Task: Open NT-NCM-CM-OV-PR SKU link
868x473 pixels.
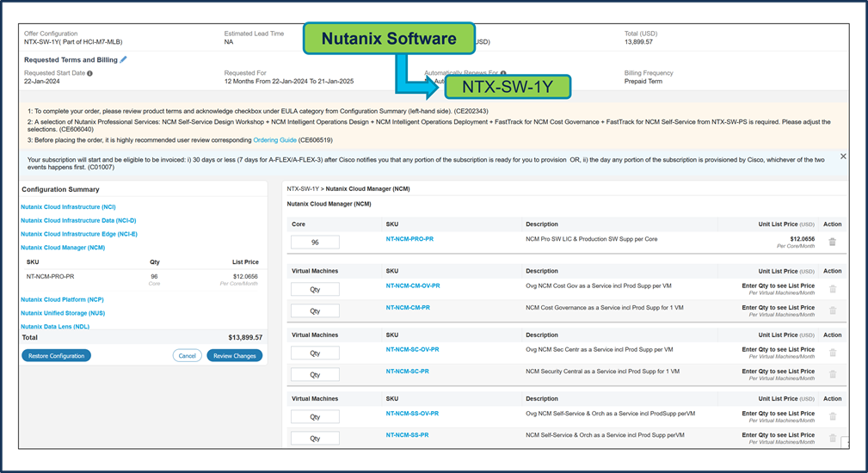Action: pyautogui.click(x=413, y=286)
